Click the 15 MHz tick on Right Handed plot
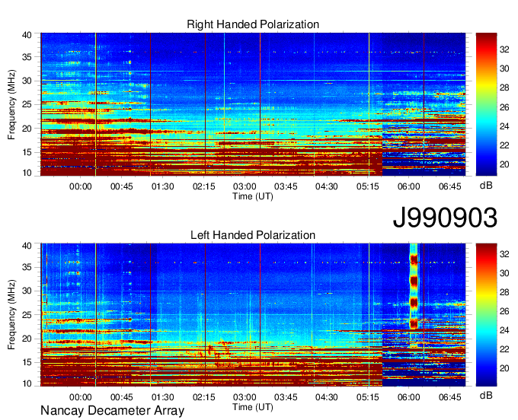The image size is (518, 420). [27, 152]
